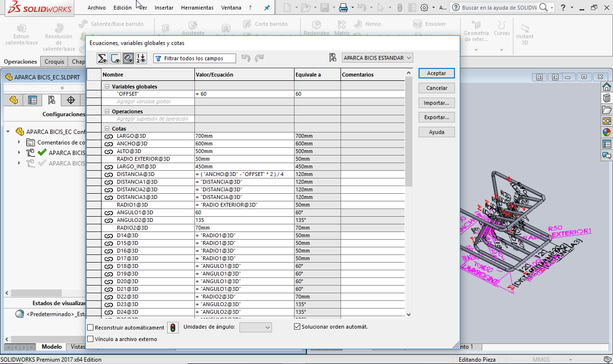Viewport: 613px width, 364px height.
Task: Open the PropertyManager tab icon
Action: tap(32, 100)
